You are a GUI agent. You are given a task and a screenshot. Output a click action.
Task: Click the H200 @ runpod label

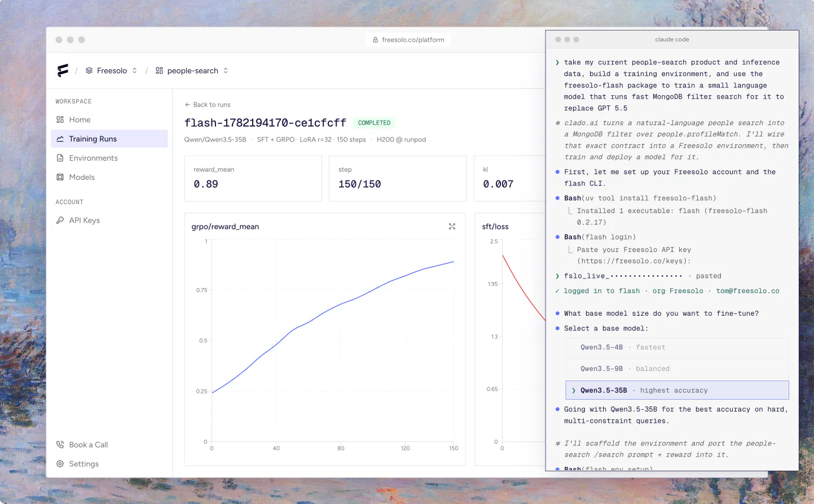click(x=401, y=140)
